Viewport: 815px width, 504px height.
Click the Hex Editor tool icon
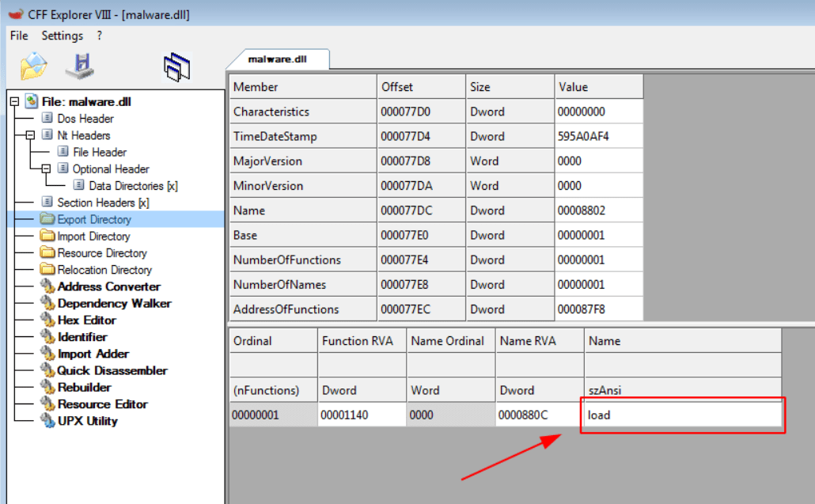[47, 320]
